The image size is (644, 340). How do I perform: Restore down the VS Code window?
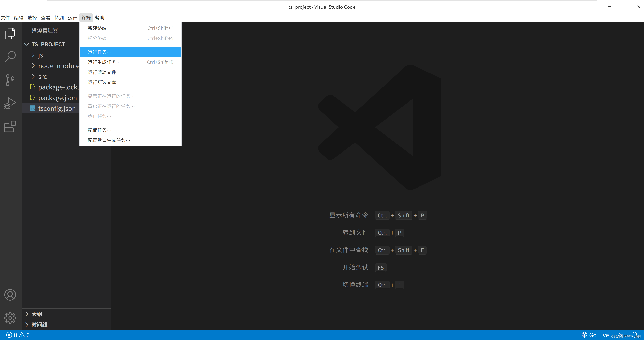point(624,7)
